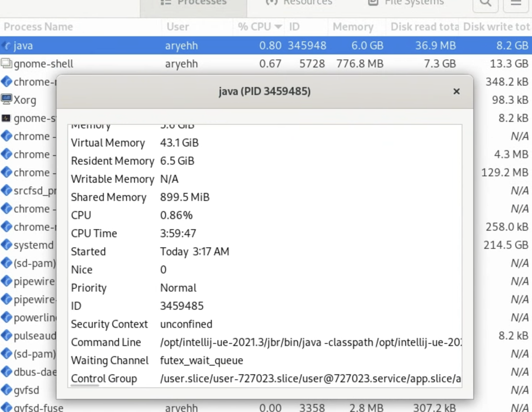Close the java PID 3459485 properties dialog
The width and height of the screenshot is (532, 412).
click(x=456, y=91)
